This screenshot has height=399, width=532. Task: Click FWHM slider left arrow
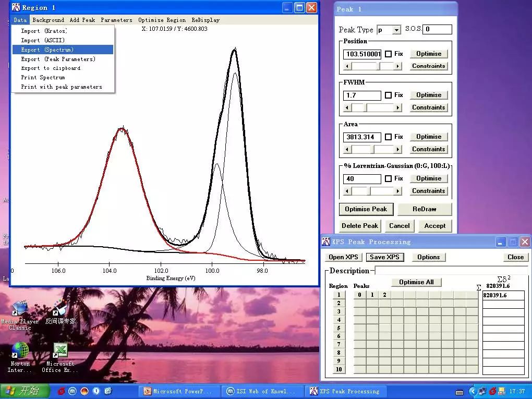[347, 108]
